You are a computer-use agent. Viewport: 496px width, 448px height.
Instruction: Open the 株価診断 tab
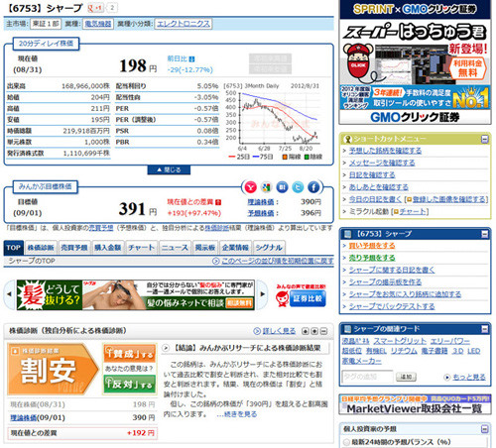41,248
